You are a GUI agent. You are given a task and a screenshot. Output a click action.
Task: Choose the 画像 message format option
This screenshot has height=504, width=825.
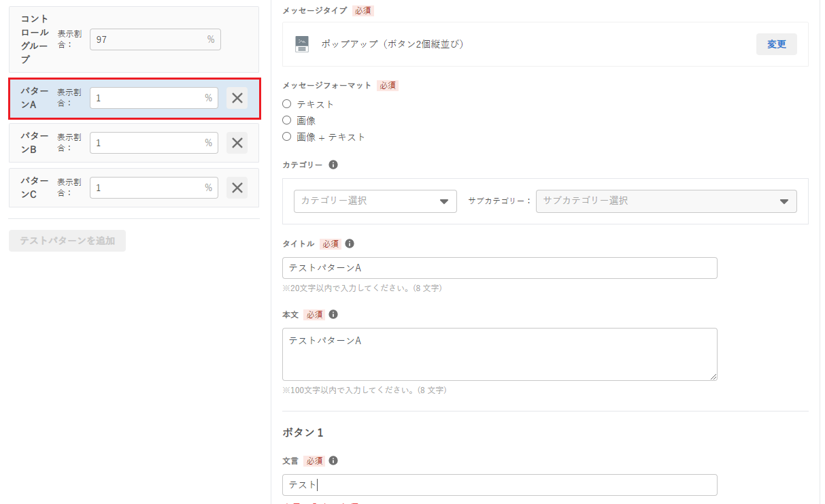coord(287,120)
